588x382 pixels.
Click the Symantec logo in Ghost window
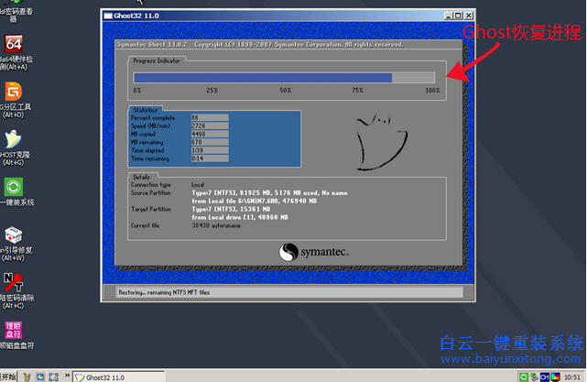[x=311, y=251]
